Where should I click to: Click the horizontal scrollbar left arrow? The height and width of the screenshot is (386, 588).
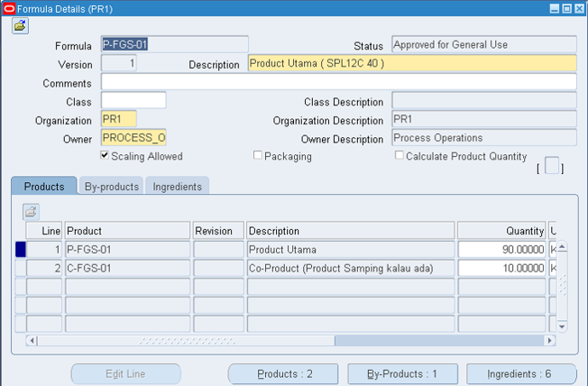tap(32, 341)
